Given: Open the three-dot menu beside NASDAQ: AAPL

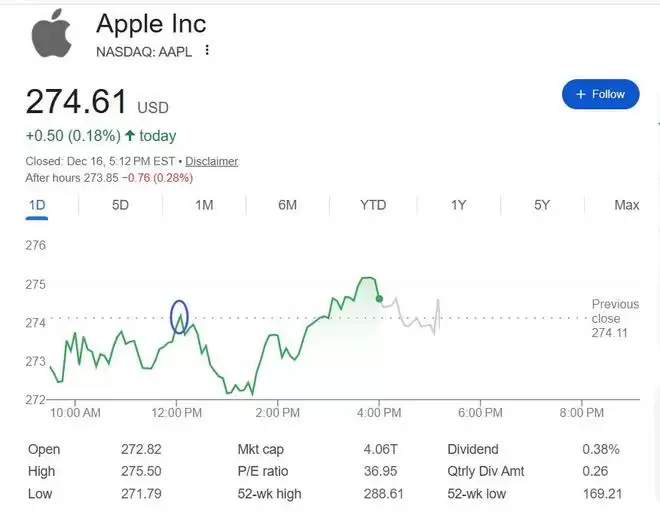Looking at the screenshot, I should 207,50.
